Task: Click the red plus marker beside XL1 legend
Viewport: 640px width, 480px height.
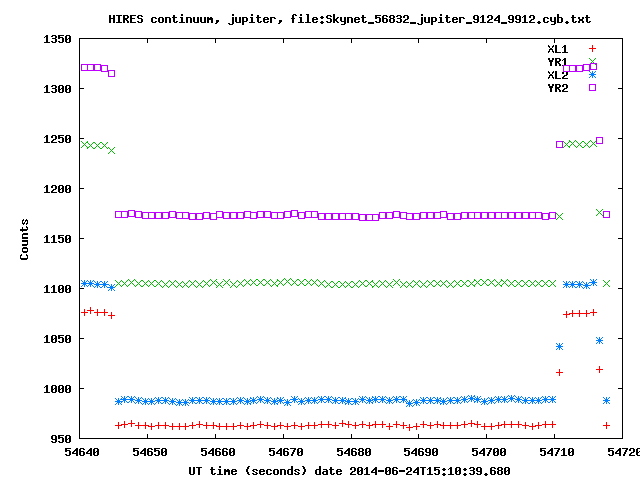Action: (592, 48)
